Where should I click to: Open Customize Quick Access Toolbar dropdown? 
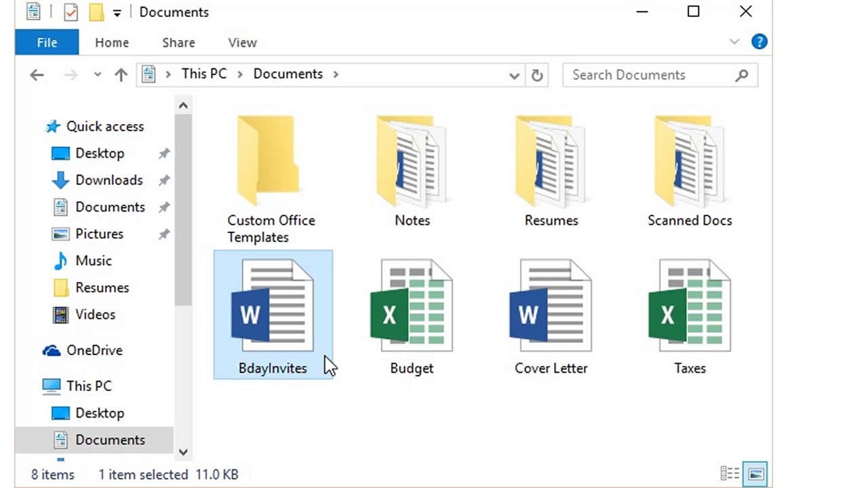tap(117, 13)
